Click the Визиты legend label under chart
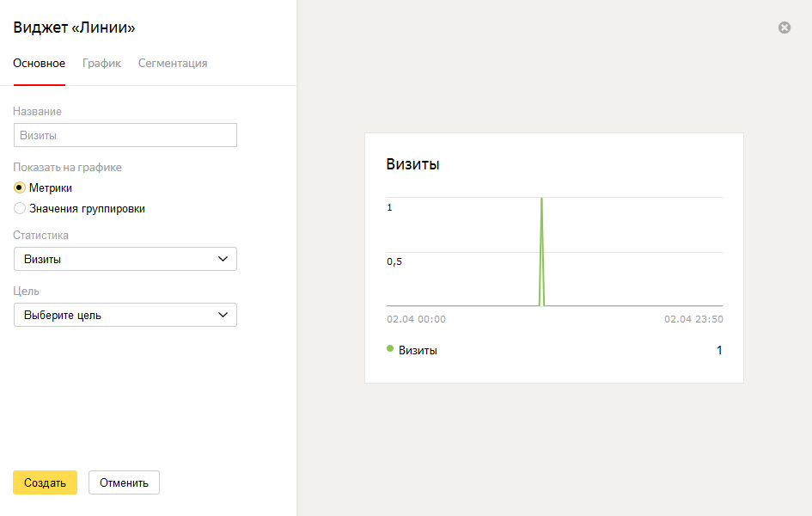Viewport: 812px width, 516px height. pos(418,350)
